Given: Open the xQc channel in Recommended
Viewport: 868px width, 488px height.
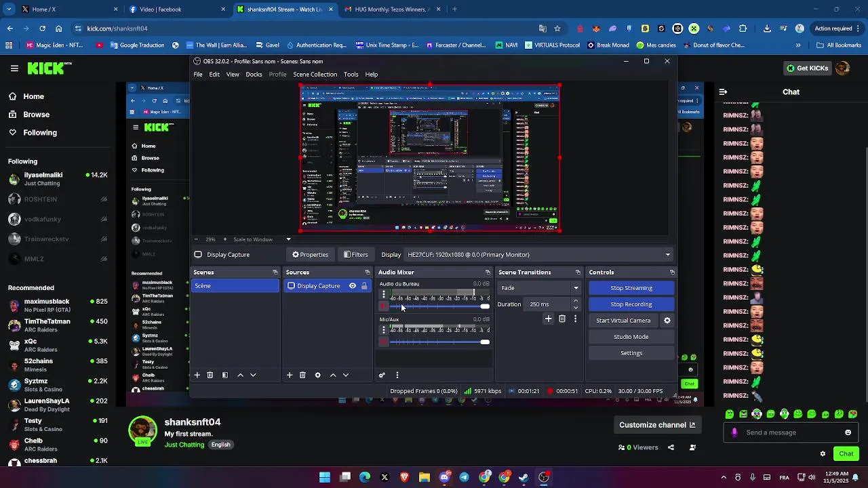Looking at the screenshot, I should pyautogui.click(x=57, y=345).
